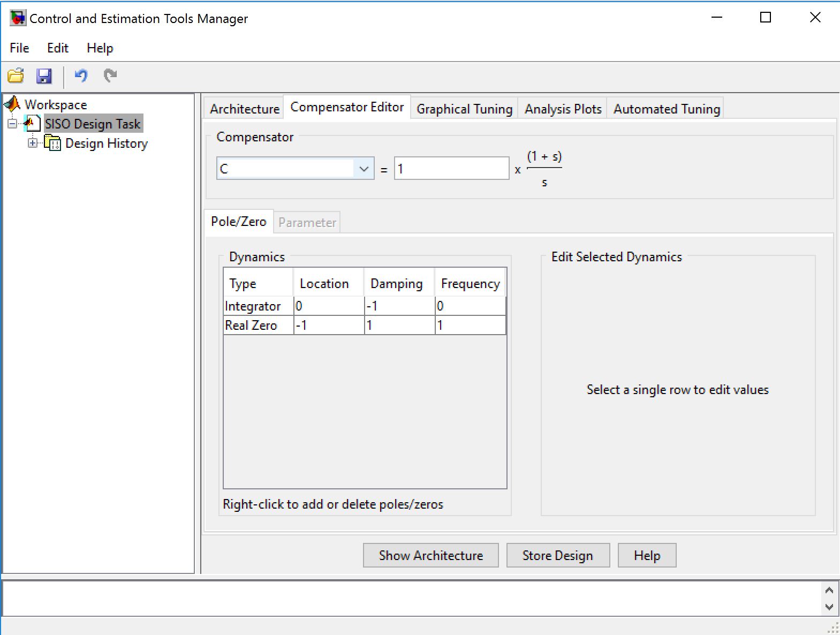Click the Store Design button
840x635 pixels.
(x=558, y=555)
